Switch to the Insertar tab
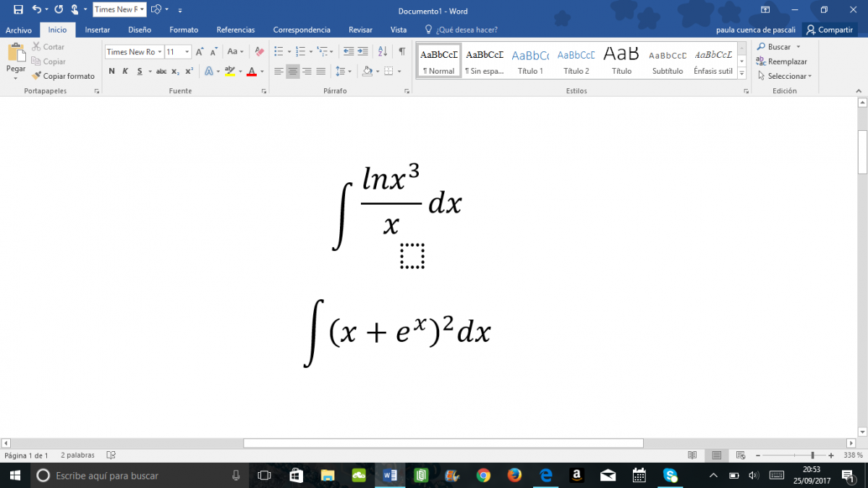Image resolution: width=868 pixels, height=488 pixels. [97, 30]
